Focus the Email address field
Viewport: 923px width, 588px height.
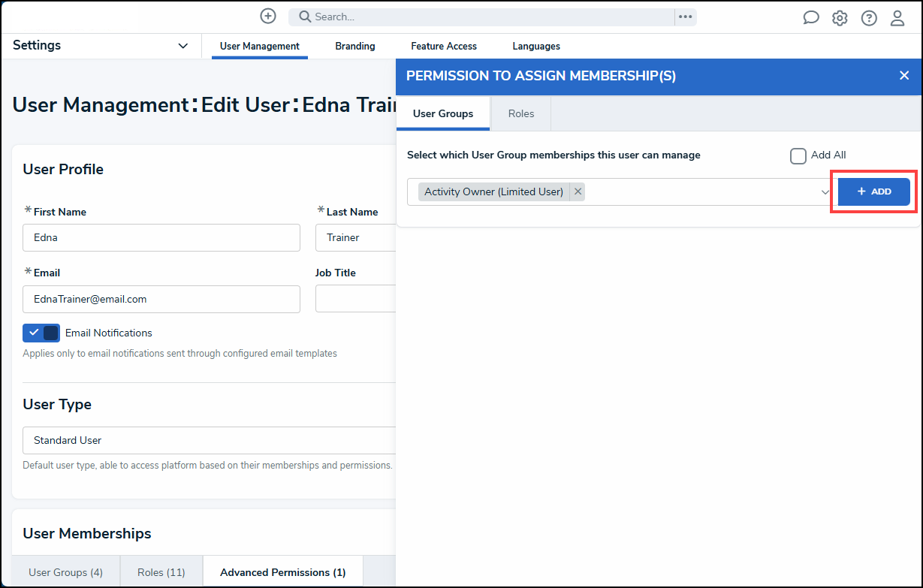coord(161,299)
